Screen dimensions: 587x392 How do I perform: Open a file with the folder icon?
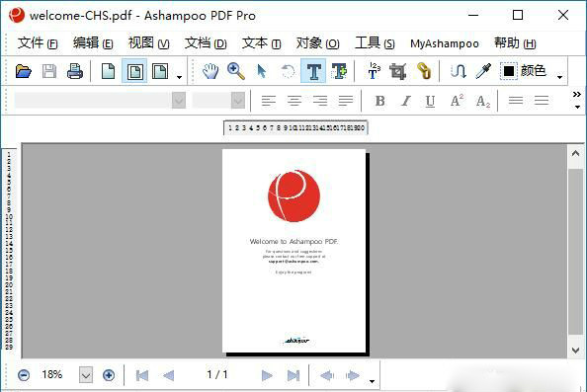(x=24, y=71)
